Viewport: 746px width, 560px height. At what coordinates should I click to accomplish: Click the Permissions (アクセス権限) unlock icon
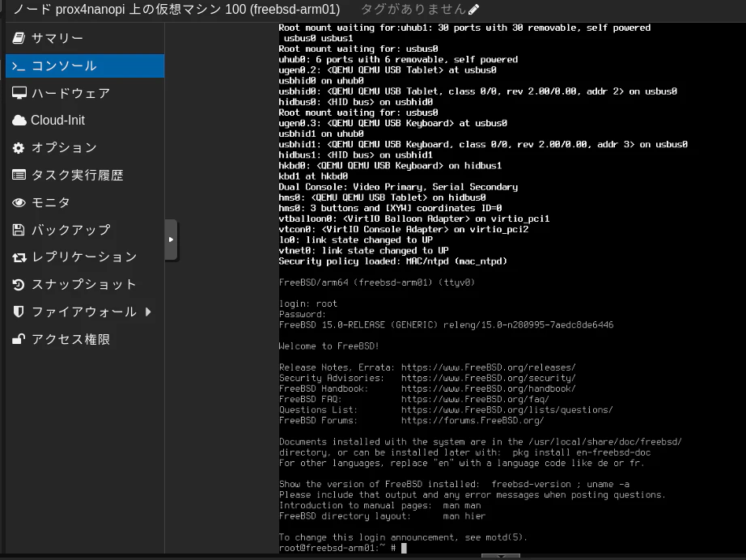click(x=19, y=339)
